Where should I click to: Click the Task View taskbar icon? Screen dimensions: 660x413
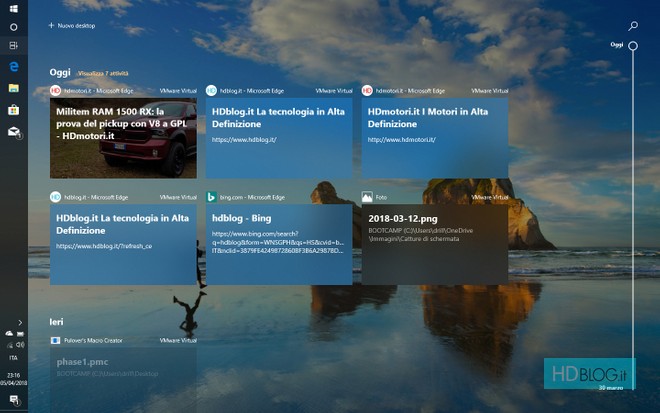click(13, 45)
